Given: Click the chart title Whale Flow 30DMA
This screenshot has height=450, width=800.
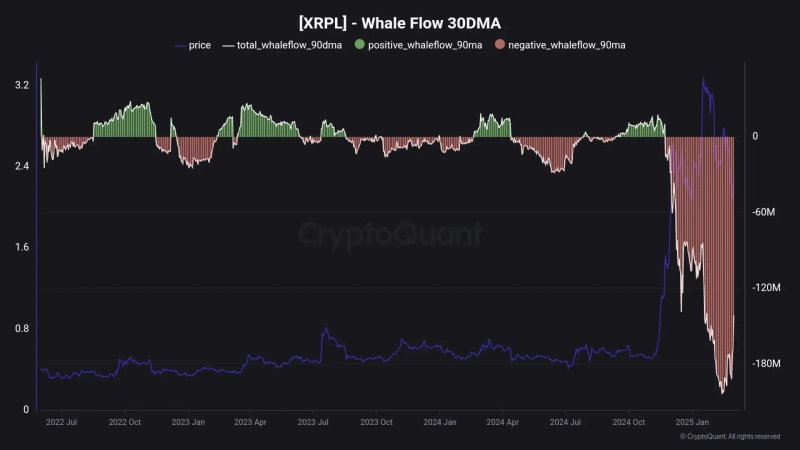Looking at the screenshot, I should click(x=399, y=22).
